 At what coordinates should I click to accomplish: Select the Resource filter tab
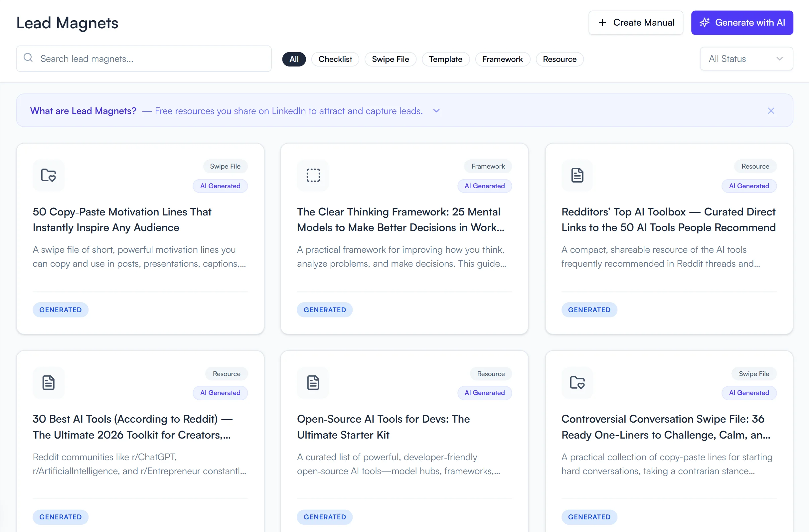tap(559, 59)
